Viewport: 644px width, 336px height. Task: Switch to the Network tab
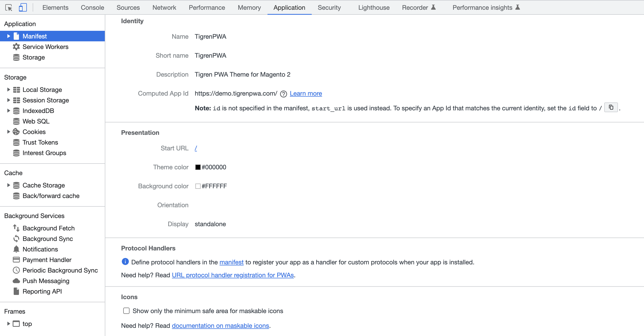164,7
